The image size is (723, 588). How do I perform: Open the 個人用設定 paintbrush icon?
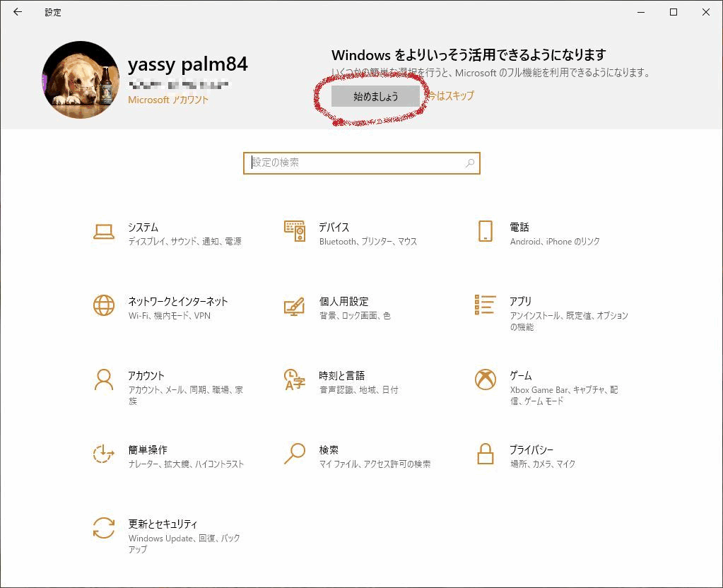point(295,306)
